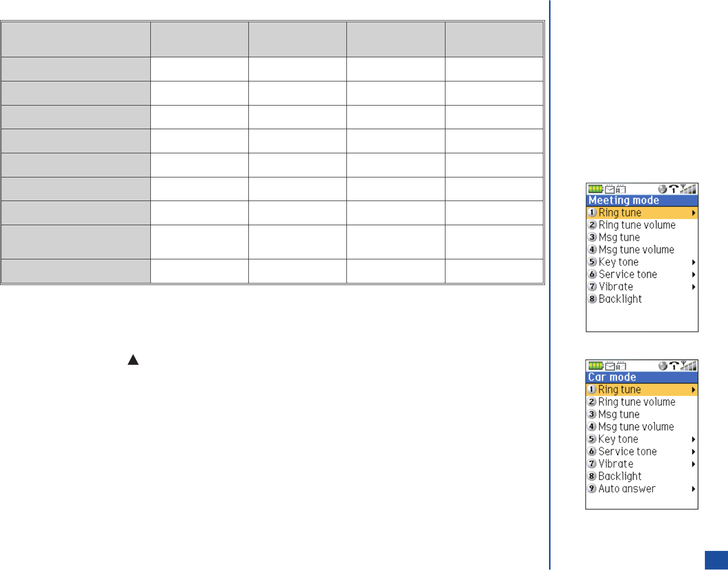Open Vibrate option in Meeting mode
The width and height of the screenshot is (728, 570).
point(642,287)
